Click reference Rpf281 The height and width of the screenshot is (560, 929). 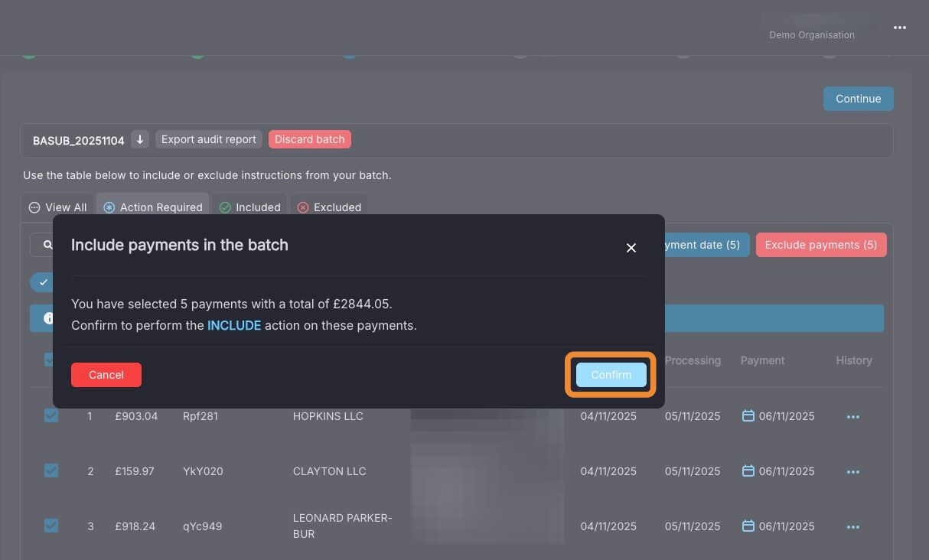pyautogui.click(x=200, y=416)
